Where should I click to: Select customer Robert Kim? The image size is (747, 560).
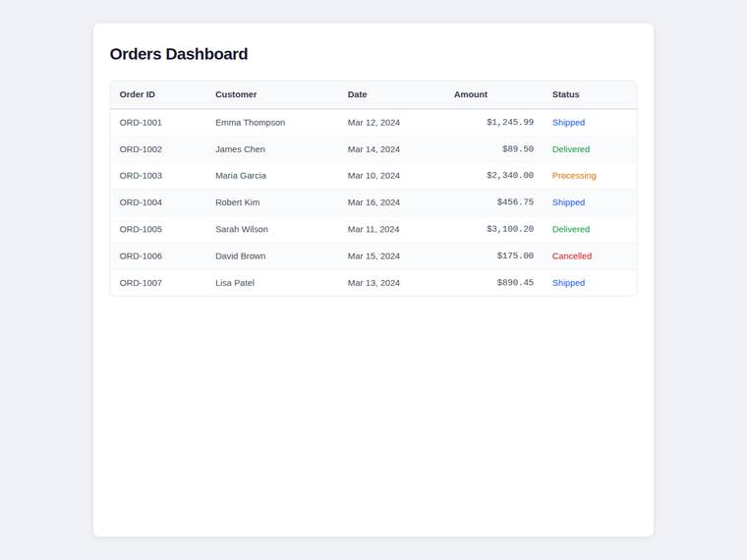(237, 202)
